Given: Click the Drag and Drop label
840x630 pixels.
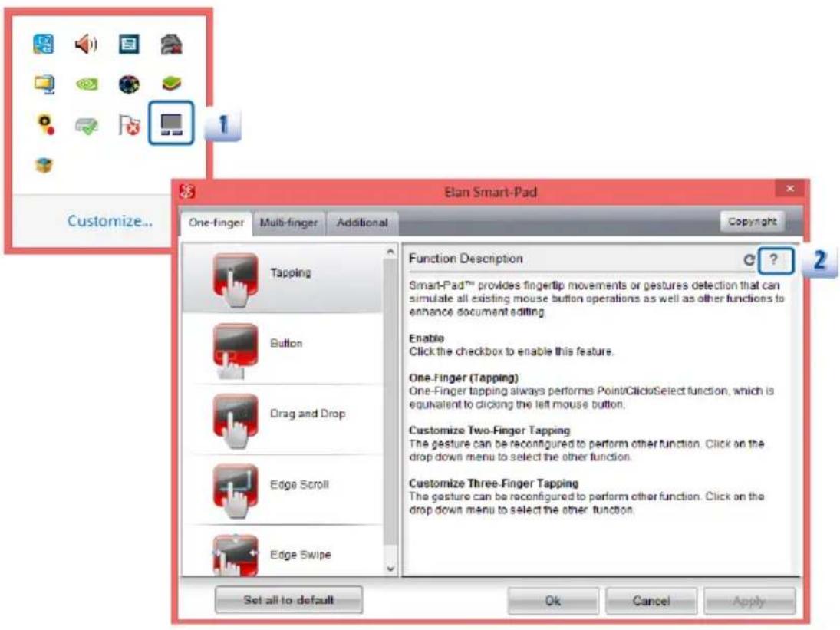Looking at the screenshot, I should pyautogui.click(x=308, y=414).
